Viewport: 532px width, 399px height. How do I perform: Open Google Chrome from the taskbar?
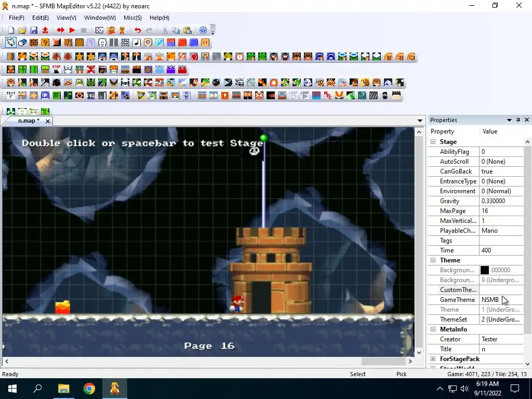(x=89, y=389)
